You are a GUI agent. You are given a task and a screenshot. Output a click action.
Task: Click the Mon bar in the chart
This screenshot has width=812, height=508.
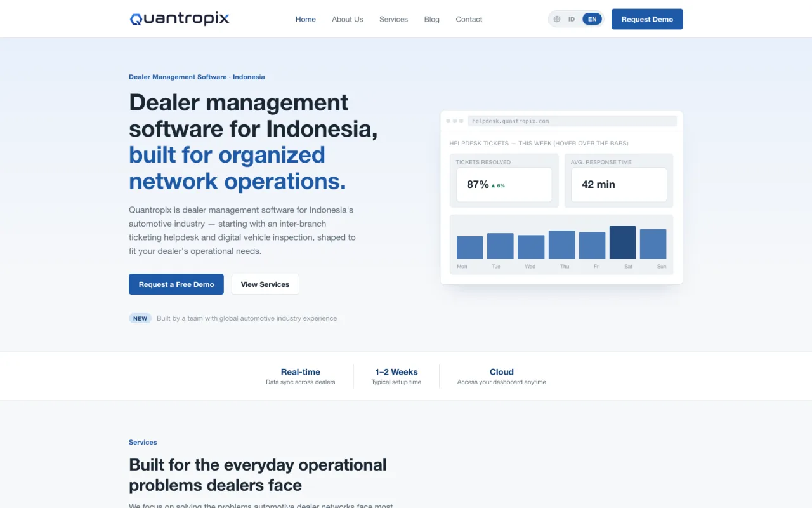[x=470, y=248]
